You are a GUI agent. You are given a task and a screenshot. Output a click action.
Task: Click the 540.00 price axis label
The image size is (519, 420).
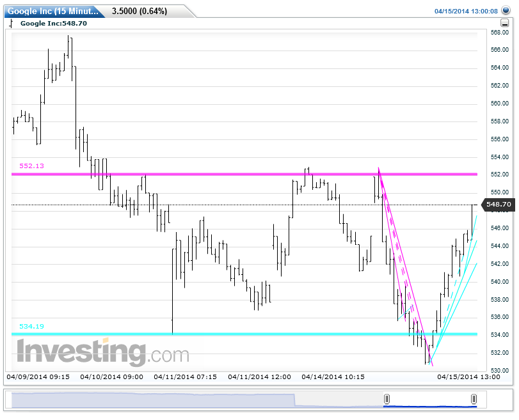(500, 282)
